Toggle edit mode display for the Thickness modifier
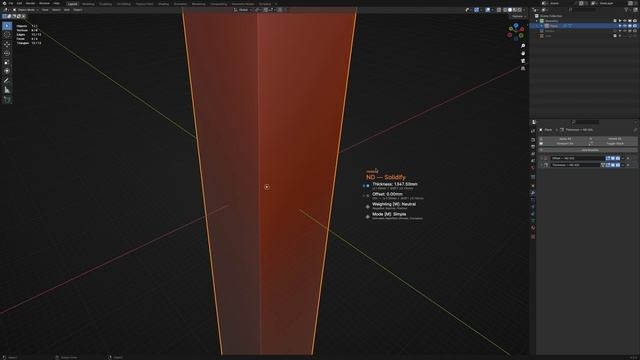 tap(608, 165)
